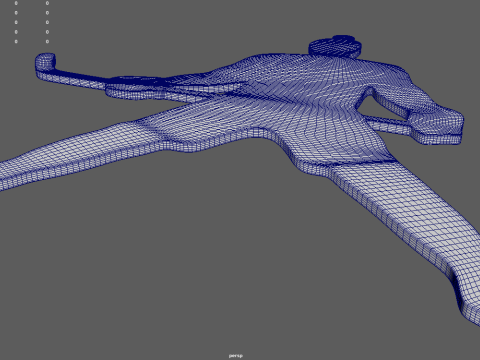Click the "persp" camera label
Image resolution: width=480 pixels, height=360 pixels.
tap(236, 356)
